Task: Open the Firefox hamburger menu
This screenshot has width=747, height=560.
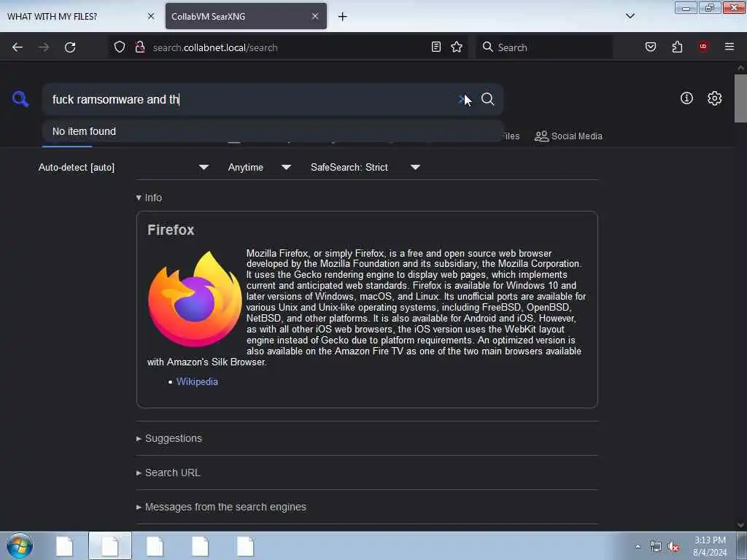Action: 729,47
